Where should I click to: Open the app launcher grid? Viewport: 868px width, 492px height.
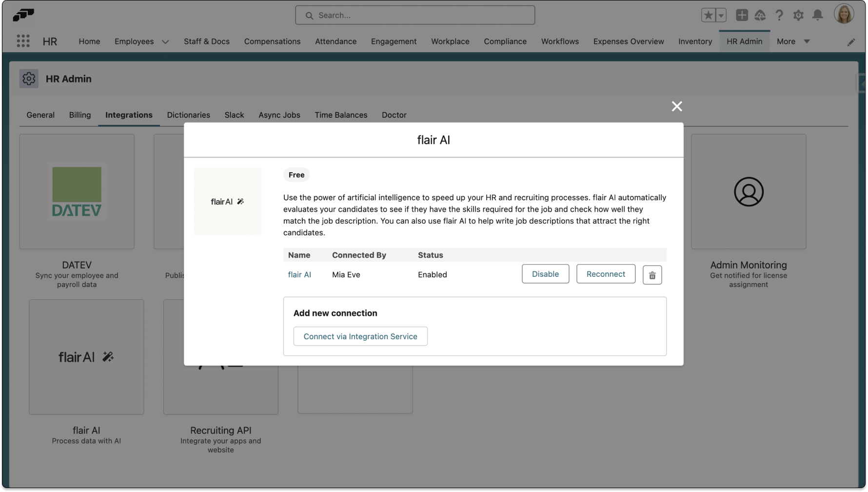(23, 41)
